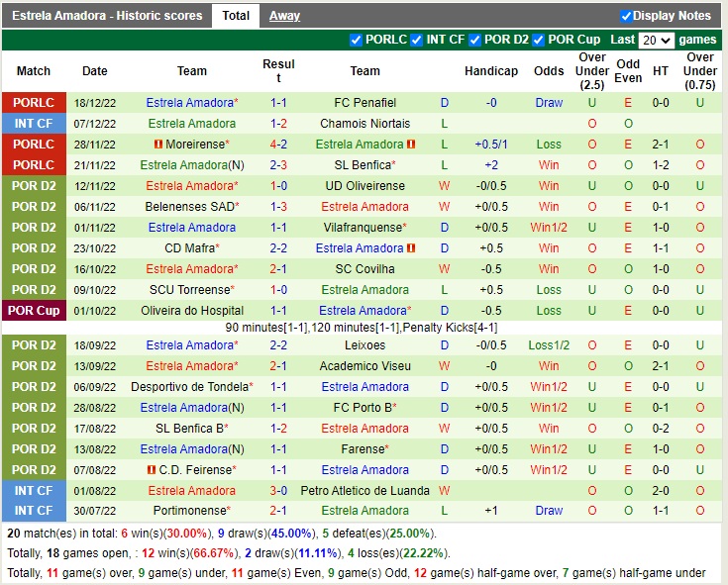
Task: Click the Over Under (2.5) column header
Action: pos(592,71)
